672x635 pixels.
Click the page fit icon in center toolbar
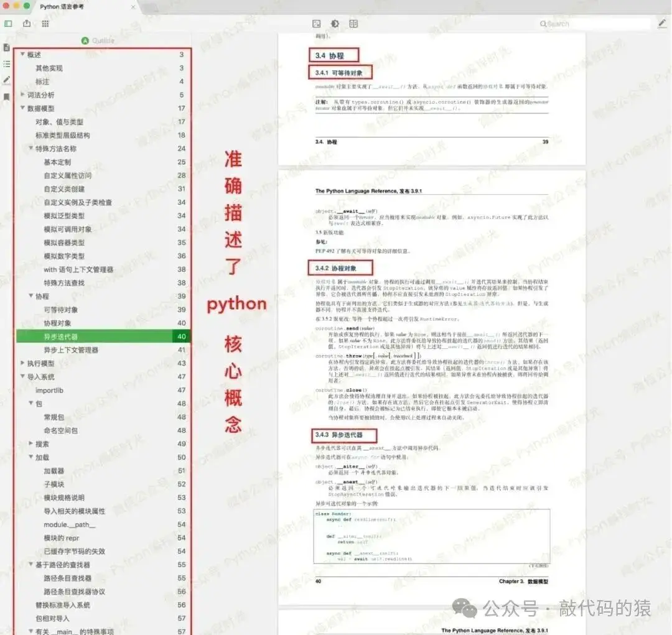click(317, 24)
